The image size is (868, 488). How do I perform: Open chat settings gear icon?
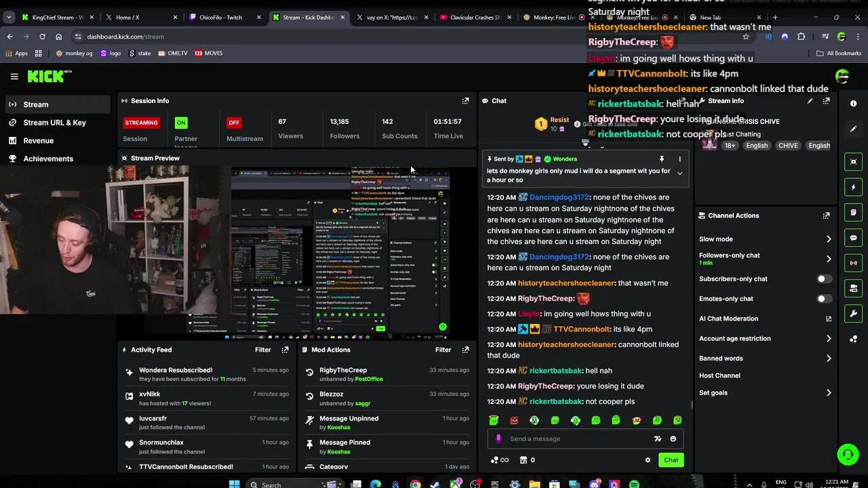(648, 460)
